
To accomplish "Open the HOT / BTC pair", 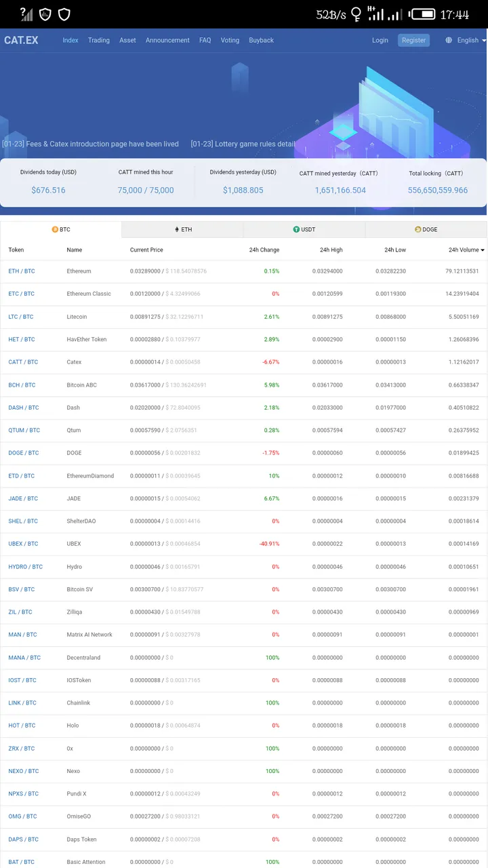I will (x=22, y=726).
